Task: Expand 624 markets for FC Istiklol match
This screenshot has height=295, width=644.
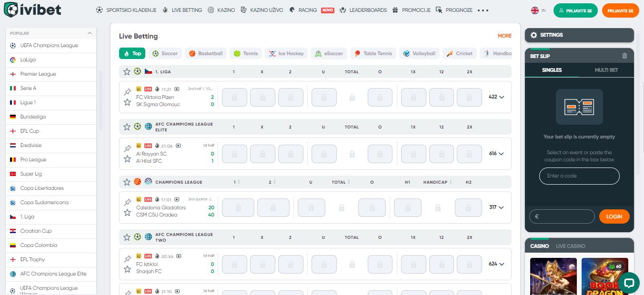Action: pos(496,264)
